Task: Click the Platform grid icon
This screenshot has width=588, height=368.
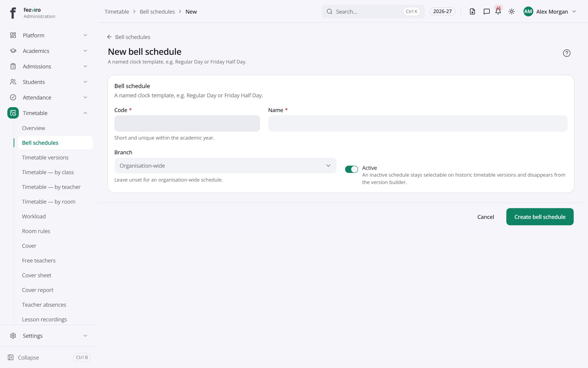Action: (x=13, y=35)
